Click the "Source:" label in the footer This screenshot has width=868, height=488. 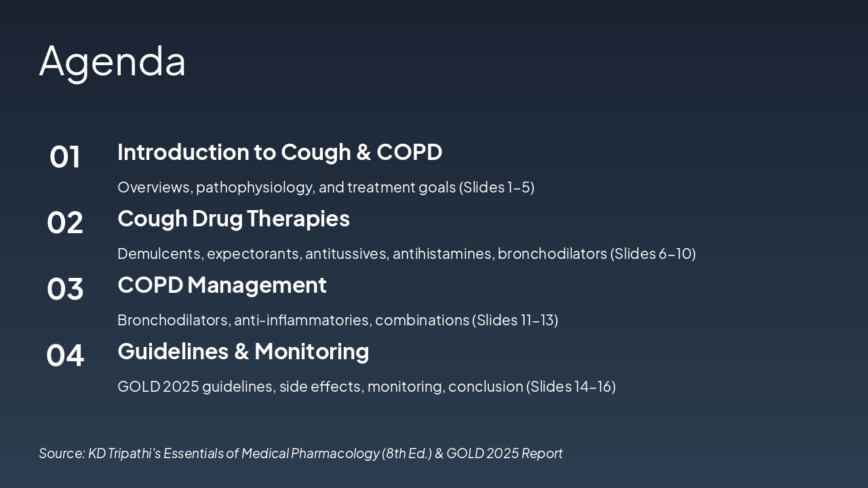click(x=62, y=453)
